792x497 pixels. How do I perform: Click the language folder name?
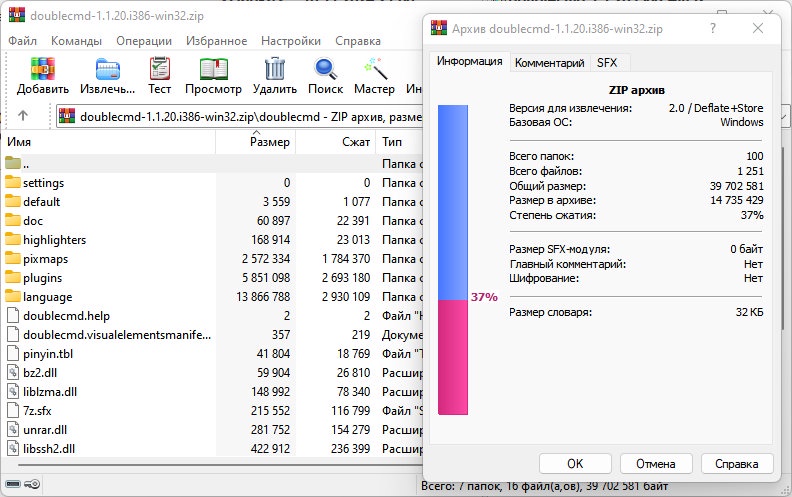[x=47, y=296]
